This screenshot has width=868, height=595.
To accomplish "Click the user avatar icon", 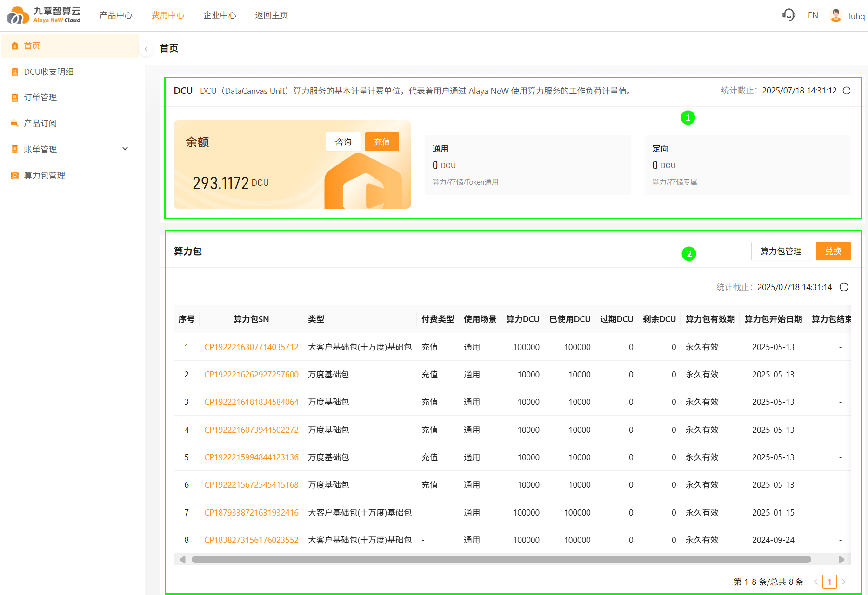I will pyautogui.click(x=836, y=15).
